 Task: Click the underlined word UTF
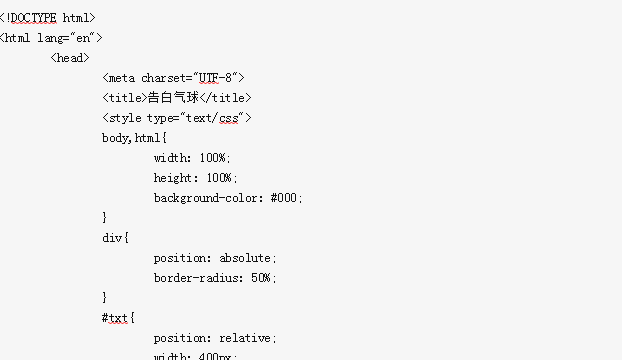pyautogui.click(x=209, y=78)
